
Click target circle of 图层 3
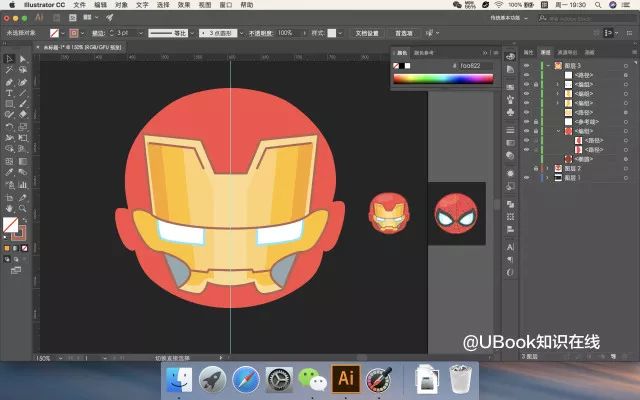coord(626,66)
